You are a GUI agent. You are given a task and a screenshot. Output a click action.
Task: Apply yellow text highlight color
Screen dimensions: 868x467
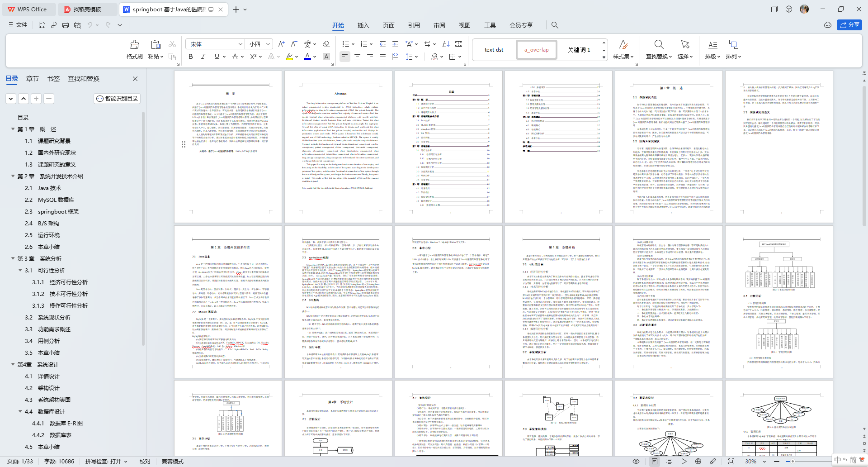[x=289, y=57]
